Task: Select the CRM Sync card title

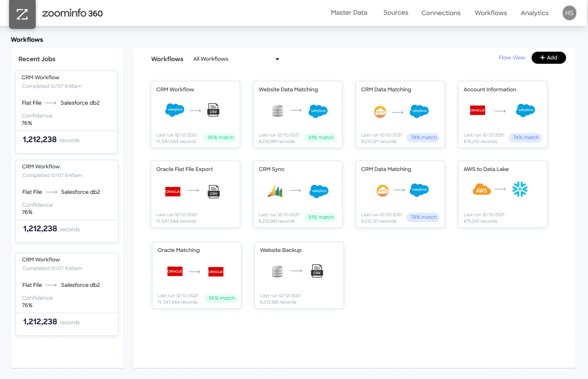Action: 272,169
